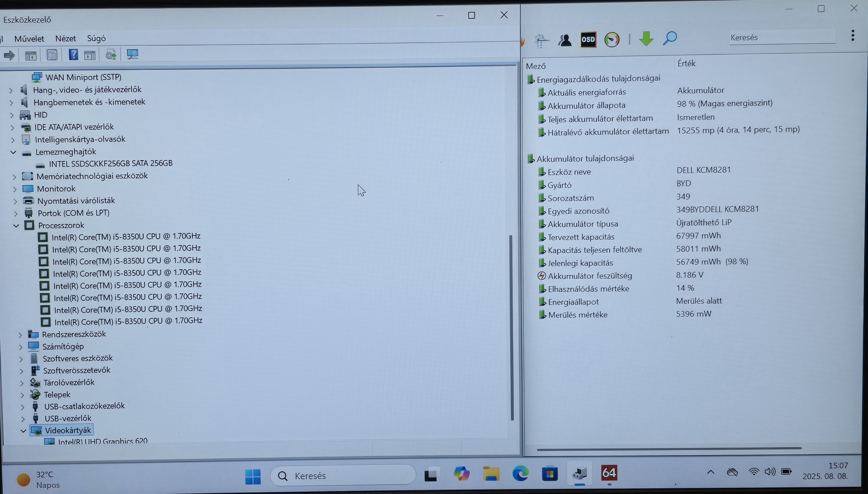The height and width of the screenshot is (494, 868).
Task: Select the Akkumulátor tulajdonságai group header
Action: pyautogui.click(x=580, y=159)
